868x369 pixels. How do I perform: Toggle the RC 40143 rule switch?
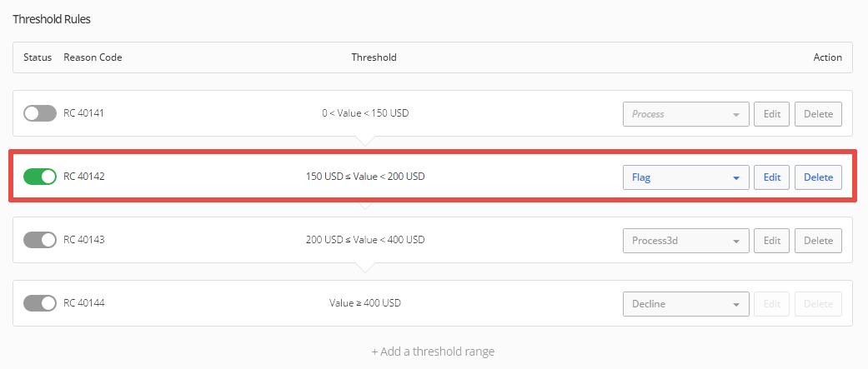pyautogui.click(x=40, y=240)
